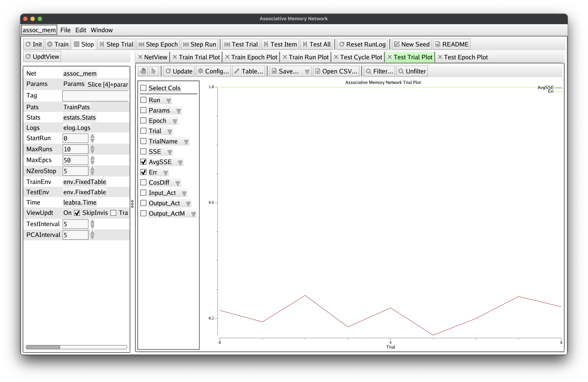Expand the TrialName column options arrow
Image resolution: width=588 pixels, height=382 pixels.
point(186,142)
